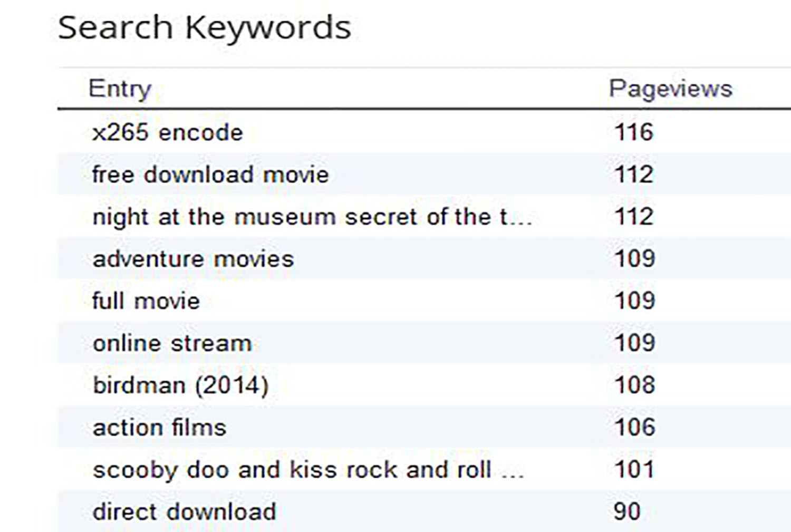Select the x265 encode keyword entry
Screen dimensions: 791x532
point(167,132)
